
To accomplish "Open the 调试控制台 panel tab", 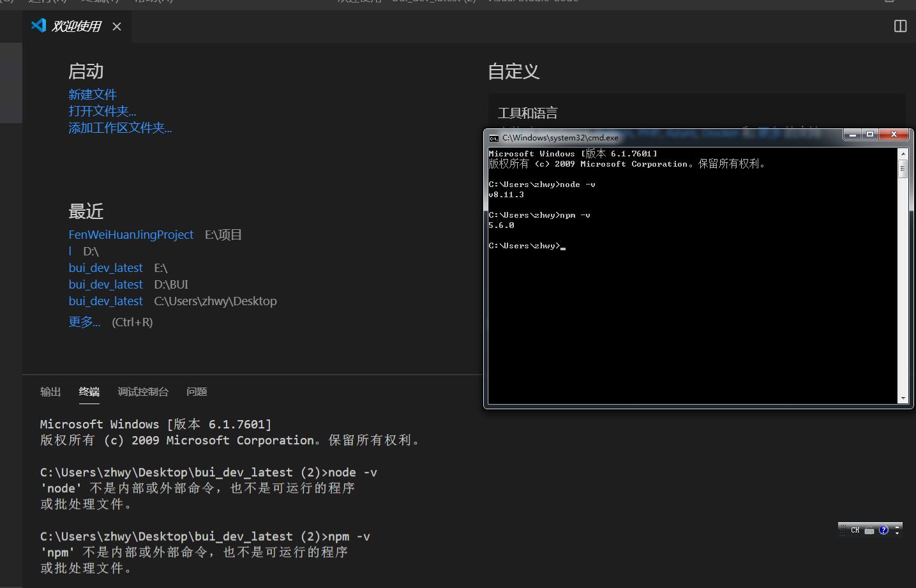I will click(143, 391).
